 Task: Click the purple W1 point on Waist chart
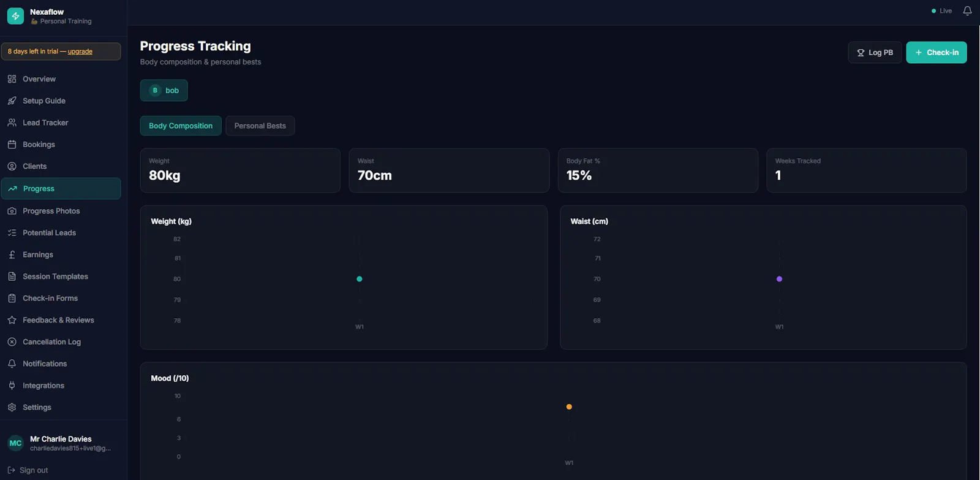[x=779, y=279]
